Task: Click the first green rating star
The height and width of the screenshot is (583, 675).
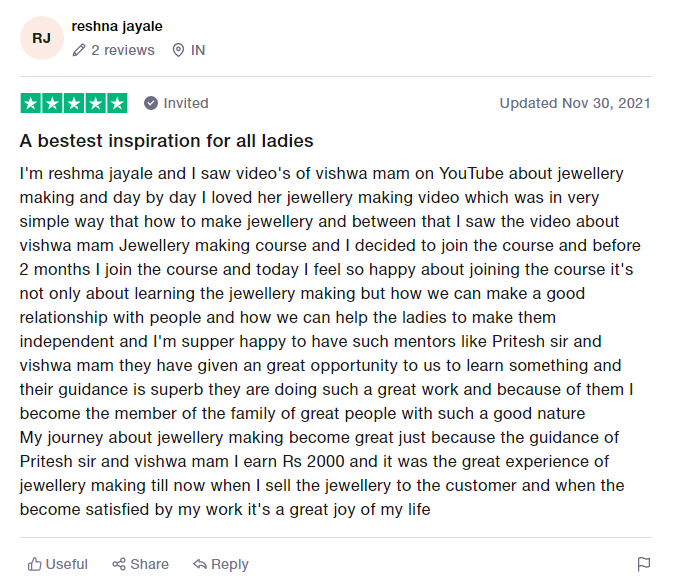Action: click(30, 103)
